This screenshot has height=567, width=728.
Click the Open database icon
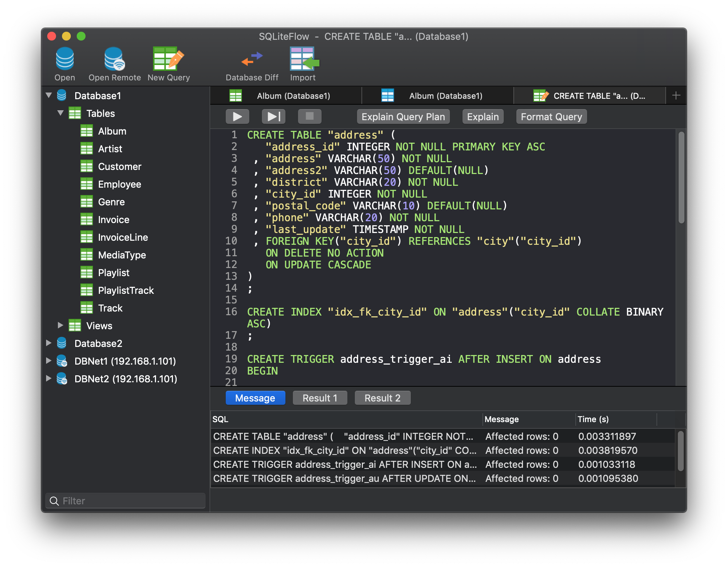coord(65,59)
